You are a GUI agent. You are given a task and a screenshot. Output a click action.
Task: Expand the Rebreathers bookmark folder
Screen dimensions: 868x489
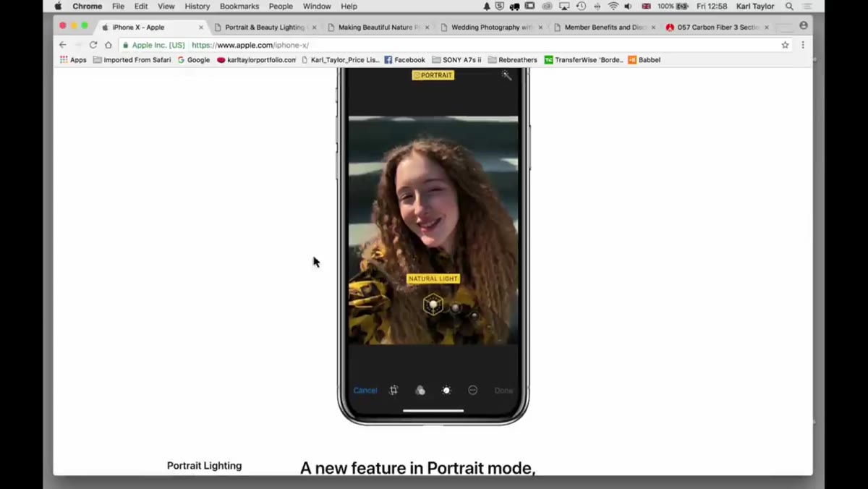coord(513,60)
